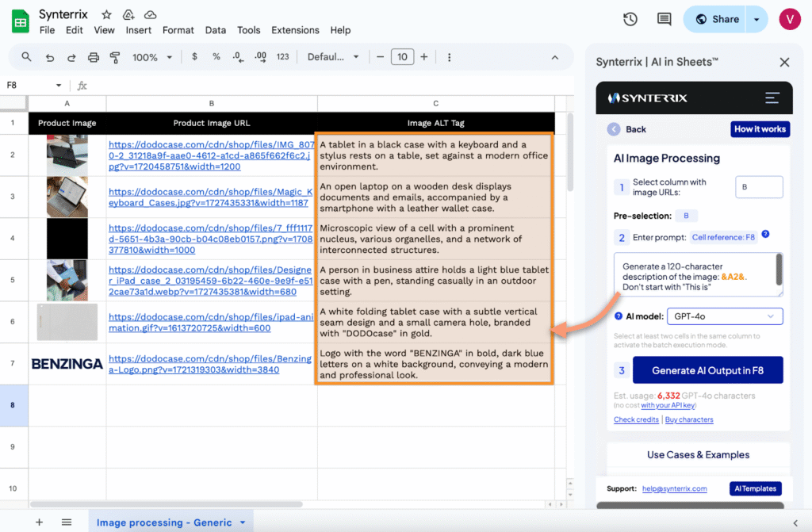Open the AI model GPT-4o dropdown
The height and width of the screenshot is (532, 812).
(725, 316)
